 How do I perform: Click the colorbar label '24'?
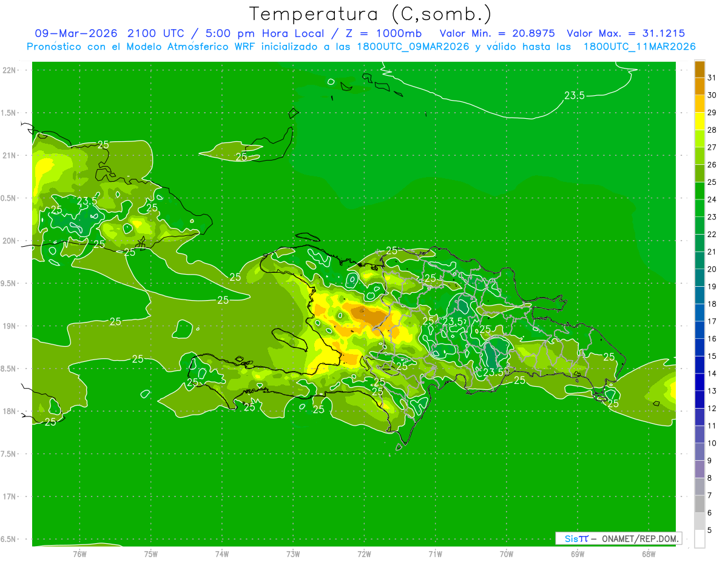[x=712, y=199]
